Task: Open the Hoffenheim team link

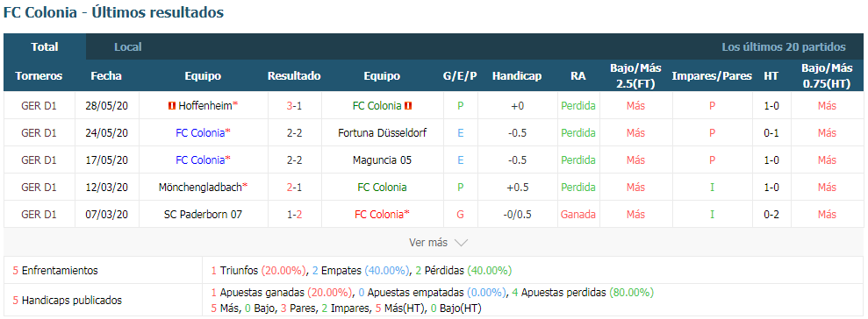Action: click(x=205, y=105)
